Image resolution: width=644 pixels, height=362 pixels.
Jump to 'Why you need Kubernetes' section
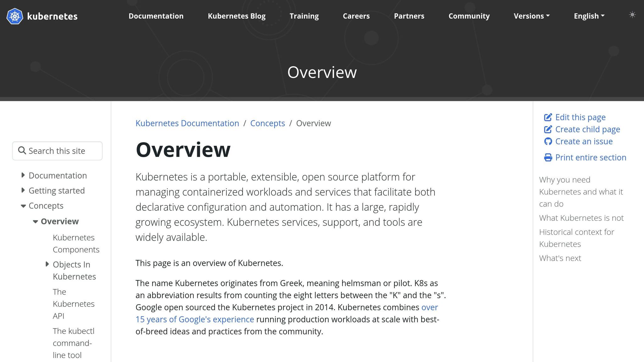[x=581, y=192]
